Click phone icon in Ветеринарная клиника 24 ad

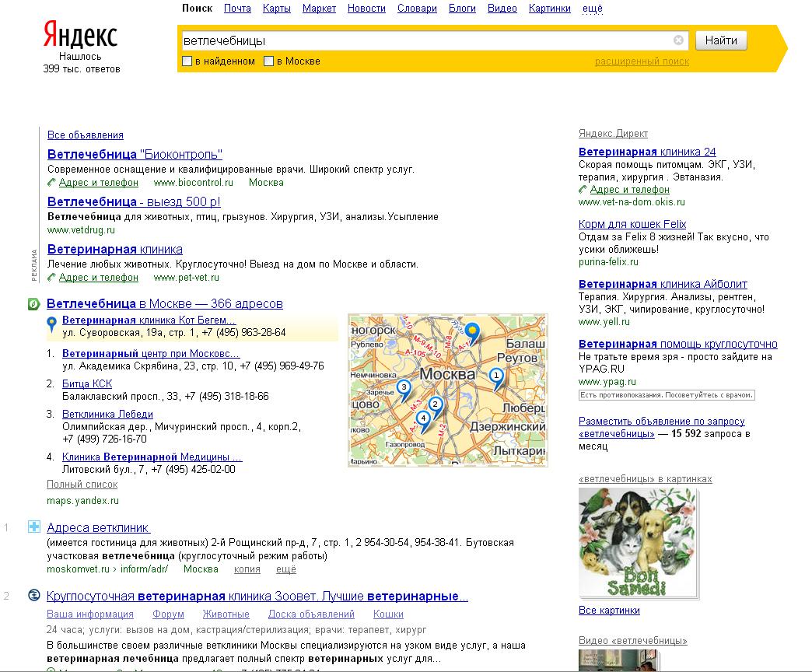(583, 190)
